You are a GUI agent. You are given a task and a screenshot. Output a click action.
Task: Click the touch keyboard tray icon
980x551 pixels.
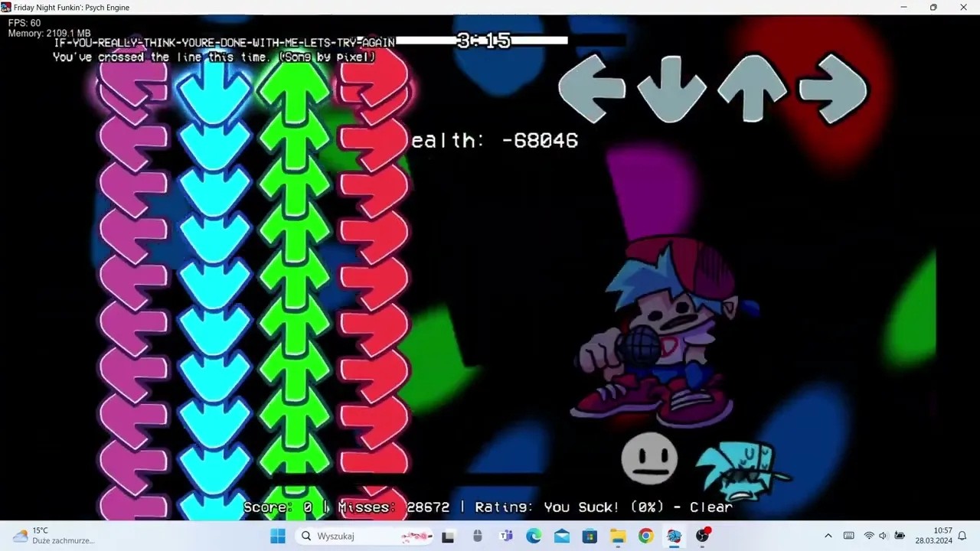pos(848,536)
